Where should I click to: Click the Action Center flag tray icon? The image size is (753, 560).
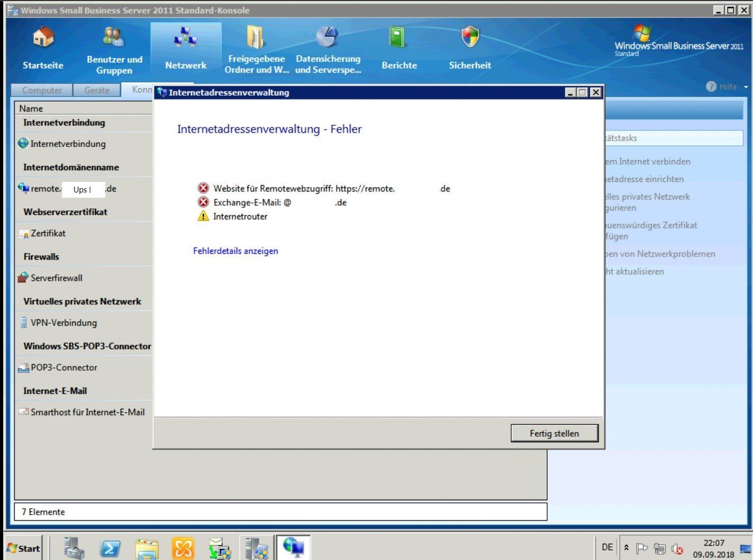641,548
